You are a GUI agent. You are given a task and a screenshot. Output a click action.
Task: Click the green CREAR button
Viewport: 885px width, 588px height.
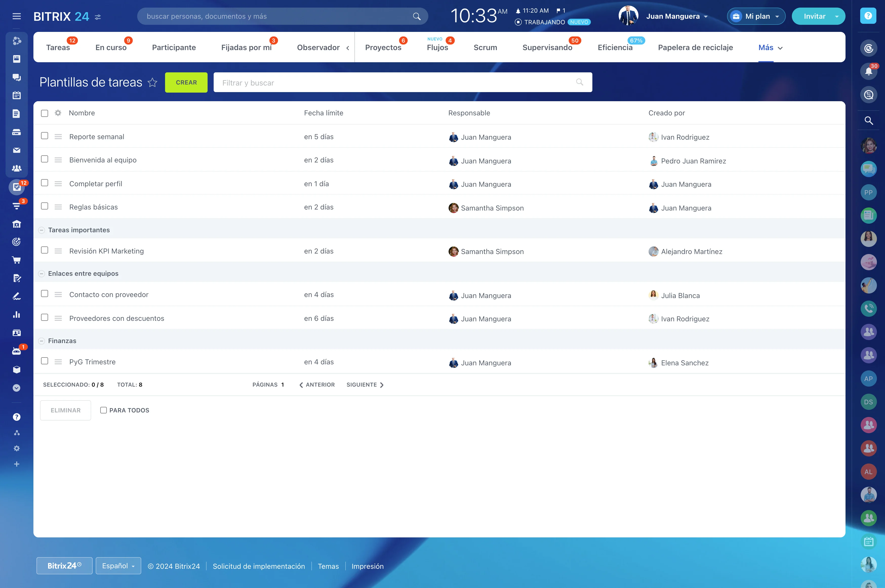pyautogui.click(x=186, y=82)
